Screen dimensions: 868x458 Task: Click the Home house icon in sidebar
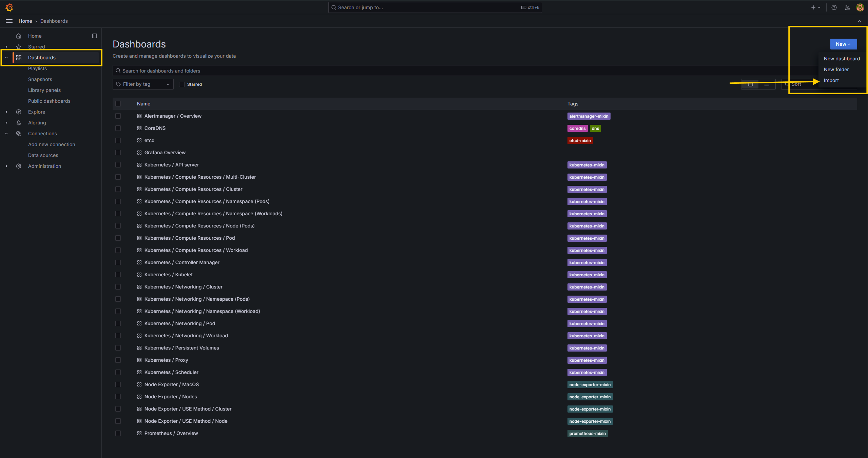pyautogui.click(x=19, y=36)
